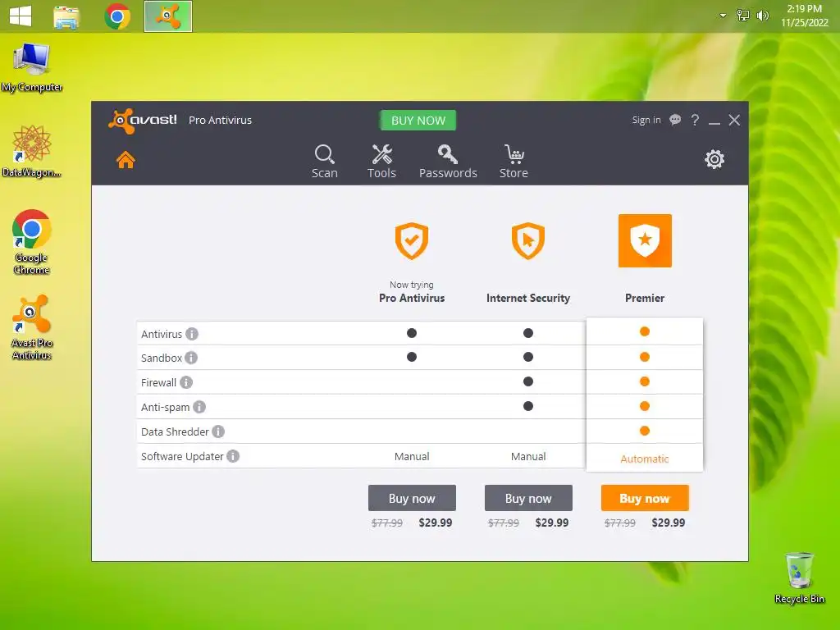Select the Google Chrome desktop shortcut
Viewport: 840px width, 630px height.
coord(32,242)
